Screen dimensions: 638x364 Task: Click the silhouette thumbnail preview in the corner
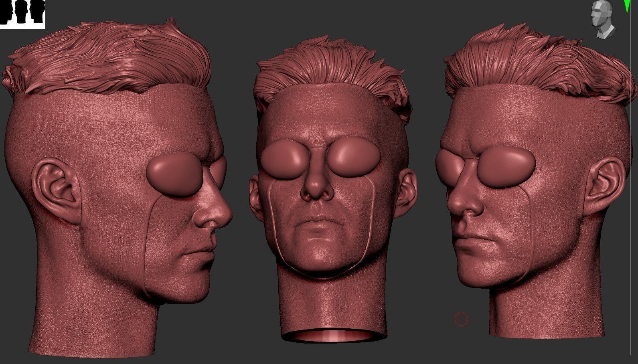click(x=22, y=14)
